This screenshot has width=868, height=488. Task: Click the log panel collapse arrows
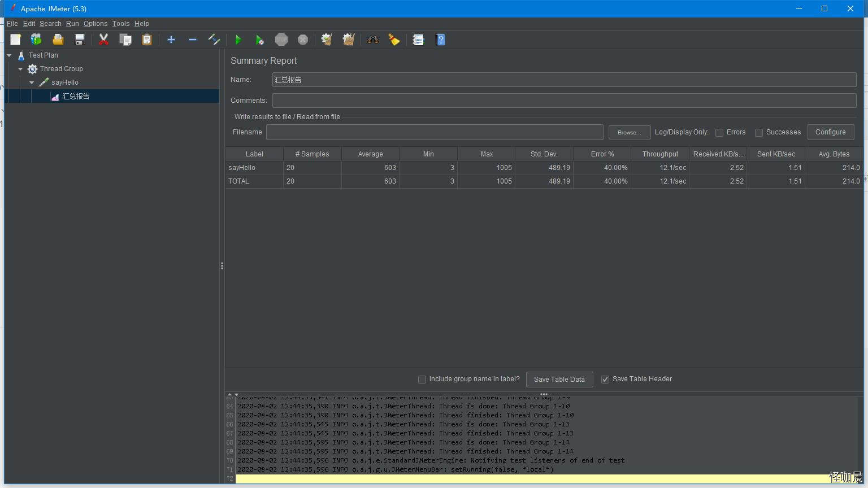point(233,394)
